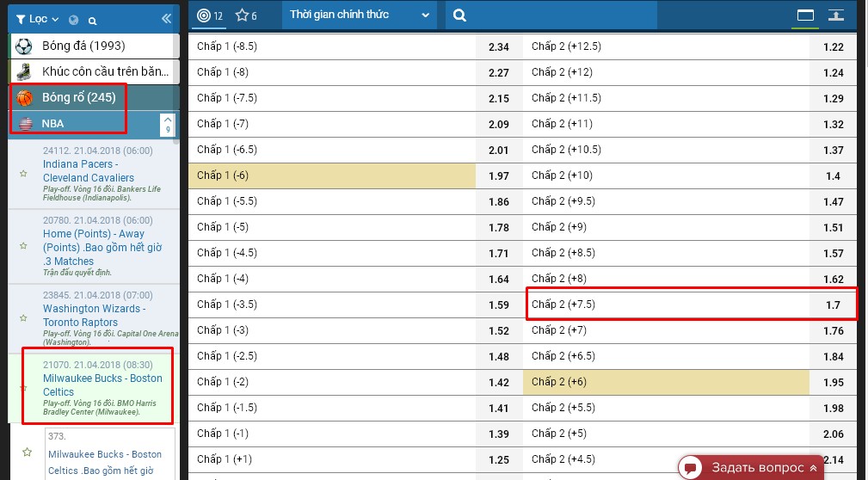Click odds 1.42 for Chấp 1 (-2)
The width and height of the screenshot is (868, 480).
pyautogui.click(x=499, y=383)
